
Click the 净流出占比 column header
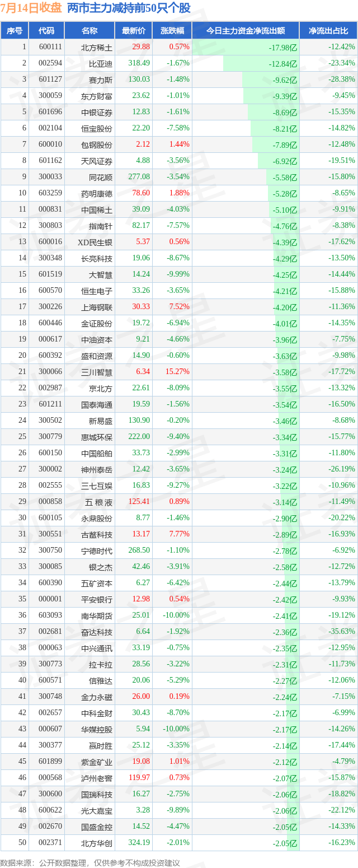click(x=328, y=31)
